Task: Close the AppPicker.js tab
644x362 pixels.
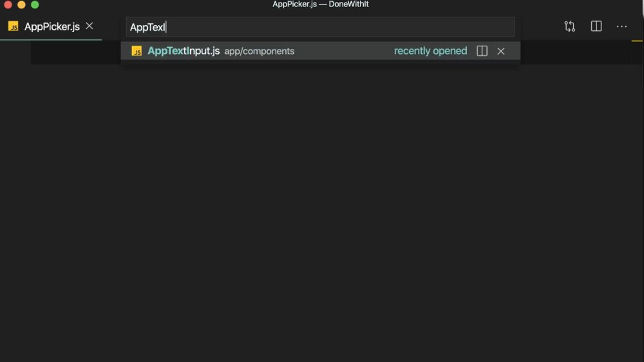Action: (89, 26)
